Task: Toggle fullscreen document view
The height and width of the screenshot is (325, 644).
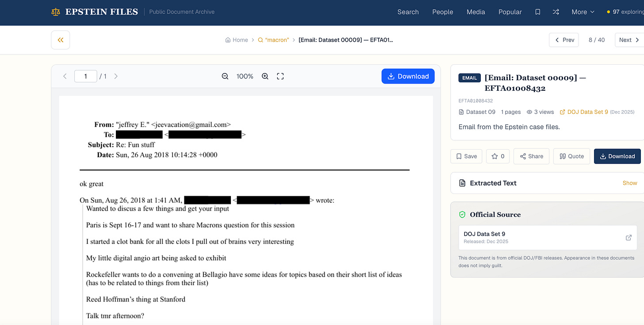Action: point(280,76)
